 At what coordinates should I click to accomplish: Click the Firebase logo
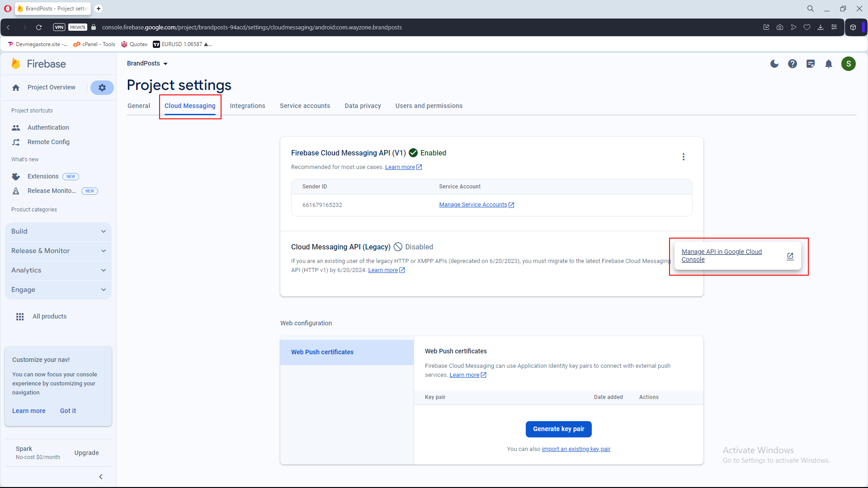[38, 64]
